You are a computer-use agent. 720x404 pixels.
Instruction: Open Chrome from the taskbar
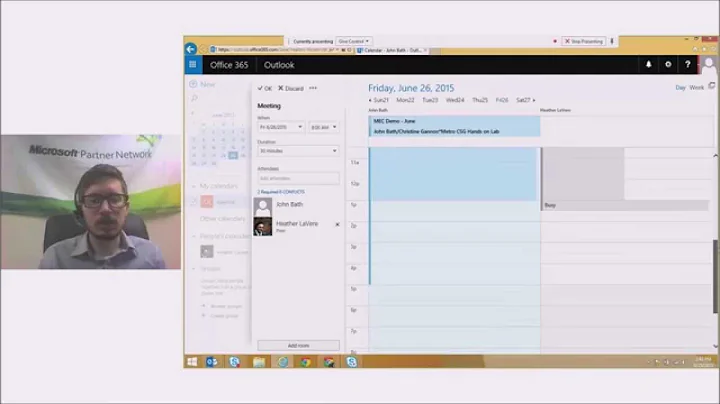pos(306,362)
